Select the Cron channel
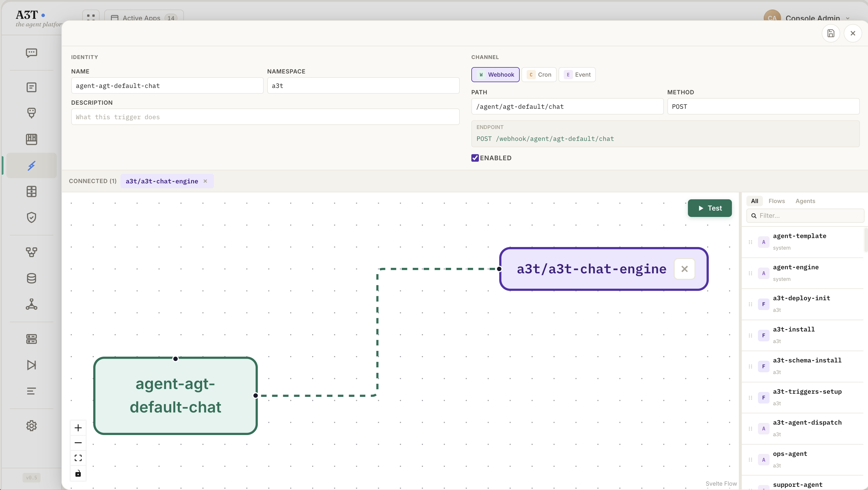Image resolution: width=868 pixels, height=490 pixels. [539, 75]
